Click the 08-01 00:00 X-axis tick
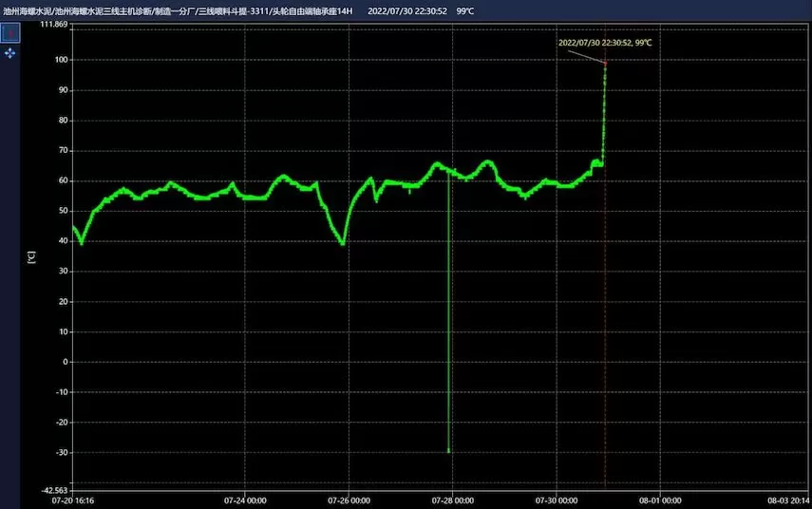 659,500
